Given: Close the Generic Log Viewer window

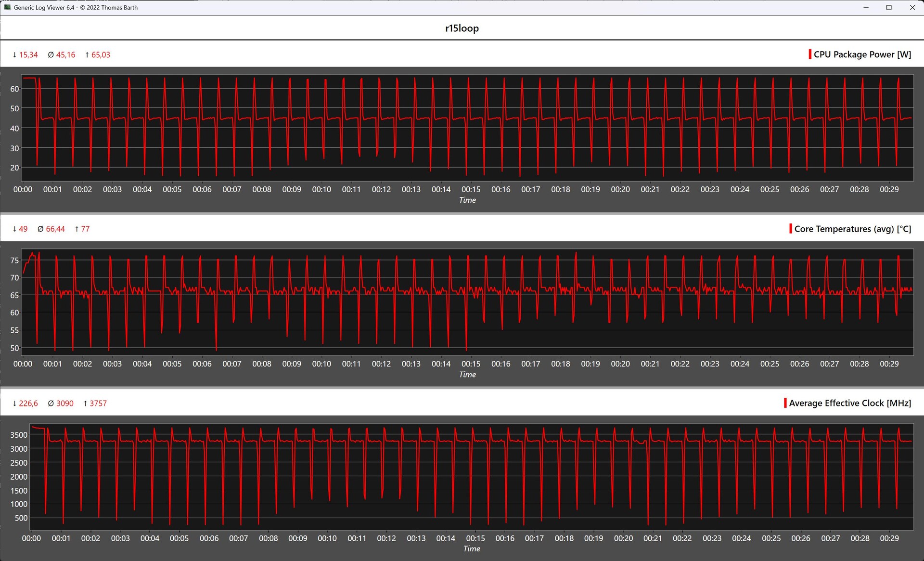Looking at the screenshot, I should point(912,7).
